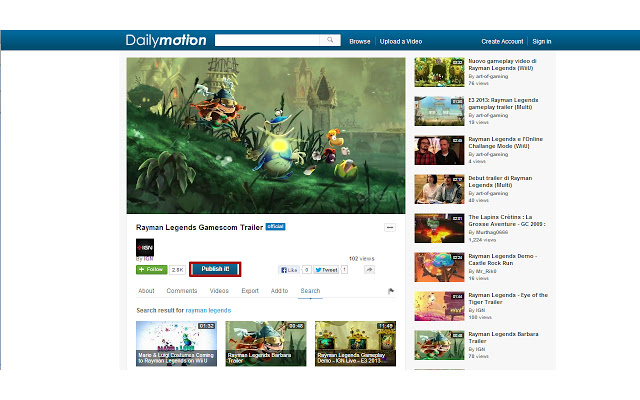
Task: Click the Facebook Like button
Action: click(290, 270)
